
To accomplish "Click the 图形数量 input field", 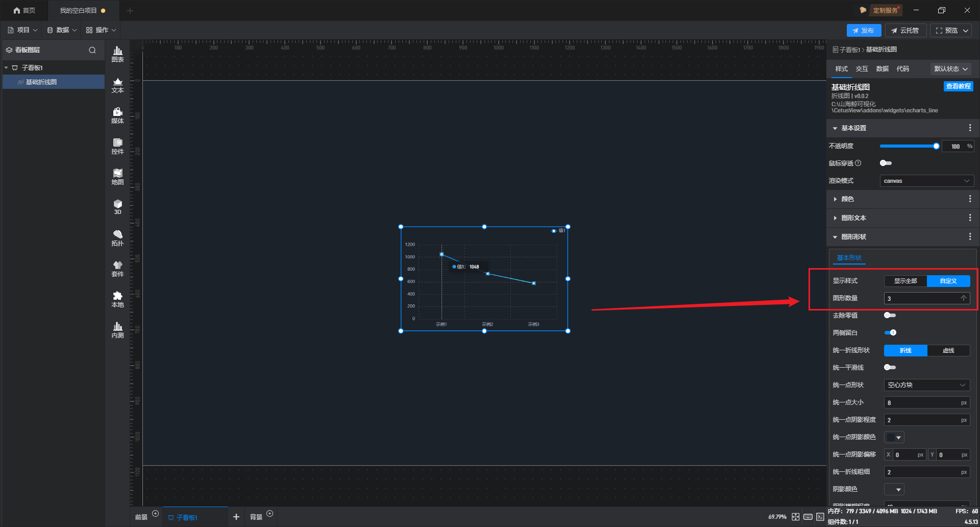I will (921, 299).
